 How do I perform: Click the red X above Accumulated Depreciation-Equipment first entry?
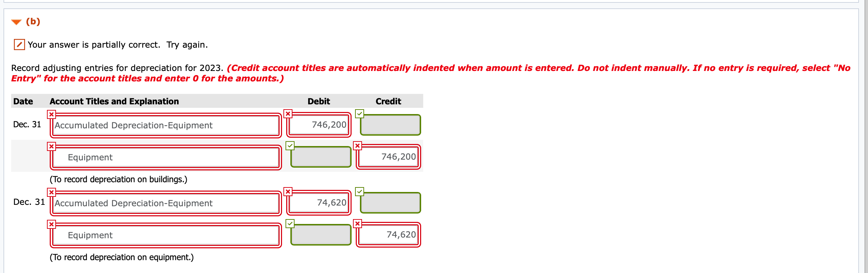(x=51, y=114)
